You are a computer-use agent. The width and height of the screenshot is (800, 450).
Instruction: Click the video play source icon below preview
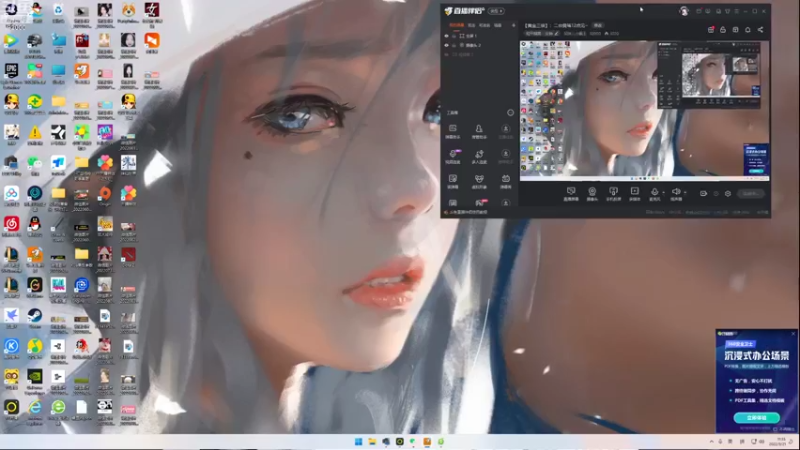pyautogui.click(x=635, y=193)
